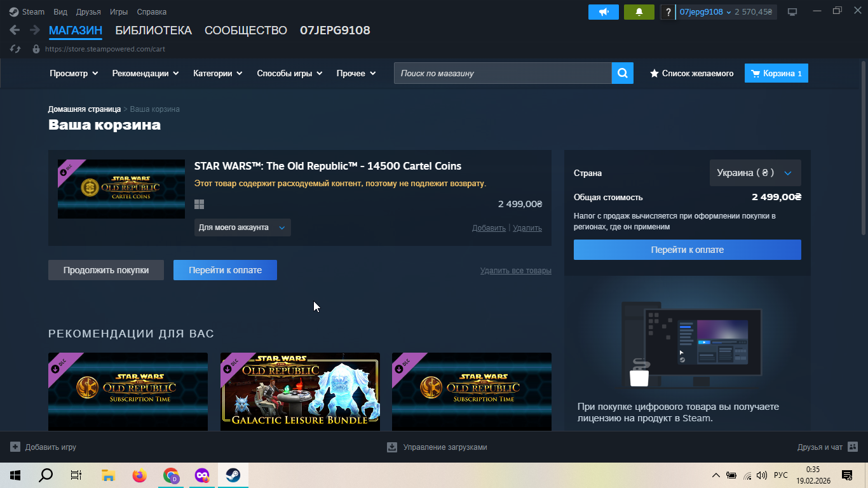Screen dimensions: 868x488
Task: Open Windows taskbar search
Action: tap(46, 475)
